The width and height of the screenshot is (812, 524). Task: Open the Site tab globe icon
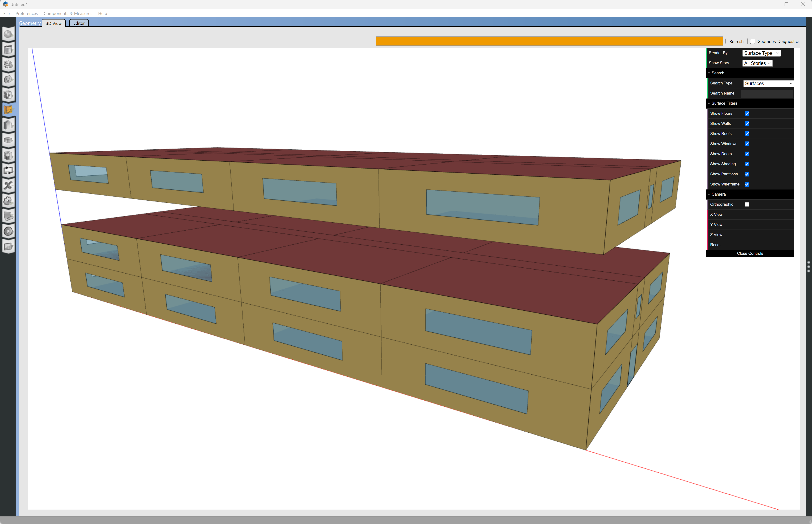click(8, 34)
